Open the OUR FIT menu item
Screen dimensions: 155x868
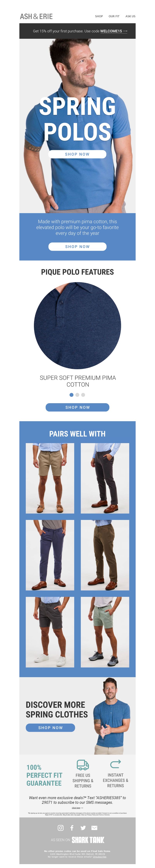[114, 16]
